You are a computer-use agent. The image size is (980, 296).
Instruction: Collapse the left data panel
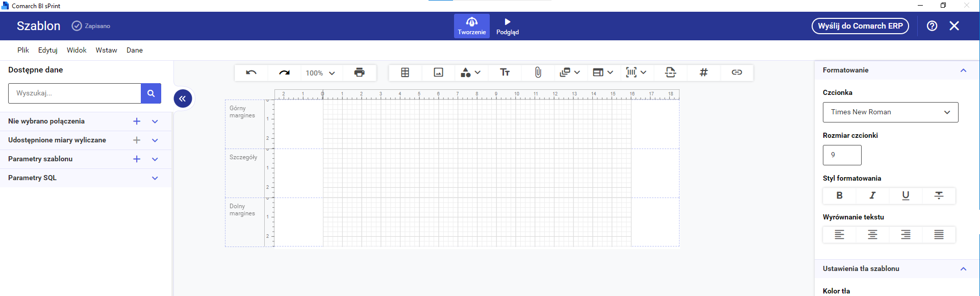click(183, 98)
